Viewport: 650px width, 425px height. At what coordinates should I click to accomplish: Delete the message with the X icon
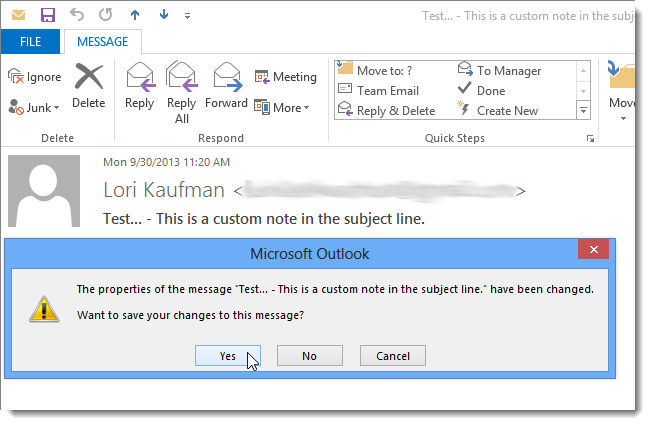(89, 86)
